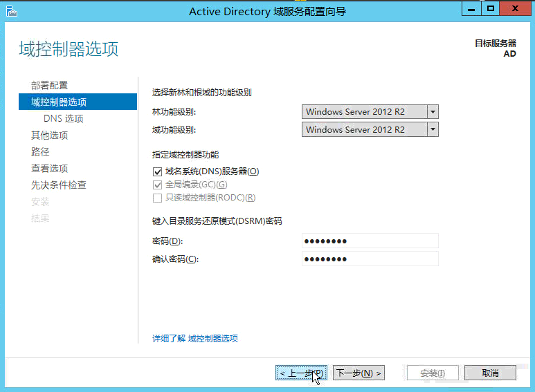The height and width of the screenshot is (392, 535).
Task: Open the 林功能级别 dropdown arrow
Action: pos(433,112)
